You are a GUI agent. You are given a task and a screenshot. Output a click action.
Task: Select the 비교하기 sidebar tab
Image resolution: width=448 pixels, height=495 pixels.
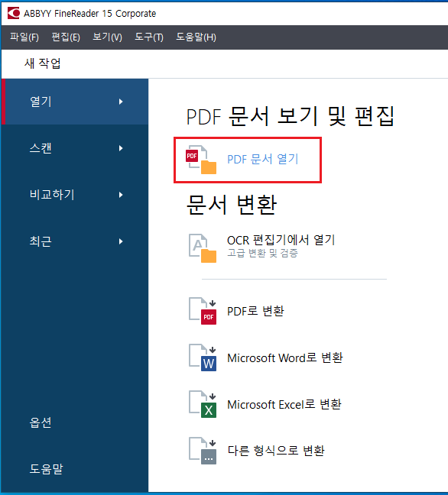(x=75, y=195)
